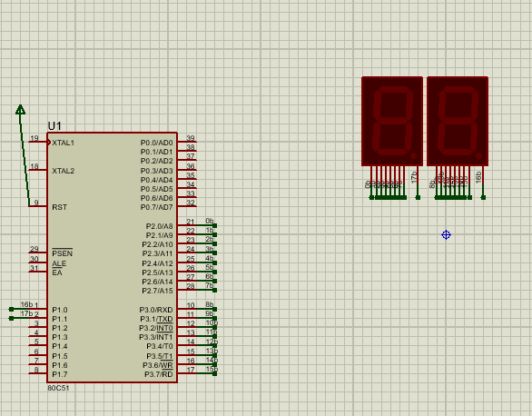Click the U1 component reference label
This screenshot has width=532, height=416.
54,126
